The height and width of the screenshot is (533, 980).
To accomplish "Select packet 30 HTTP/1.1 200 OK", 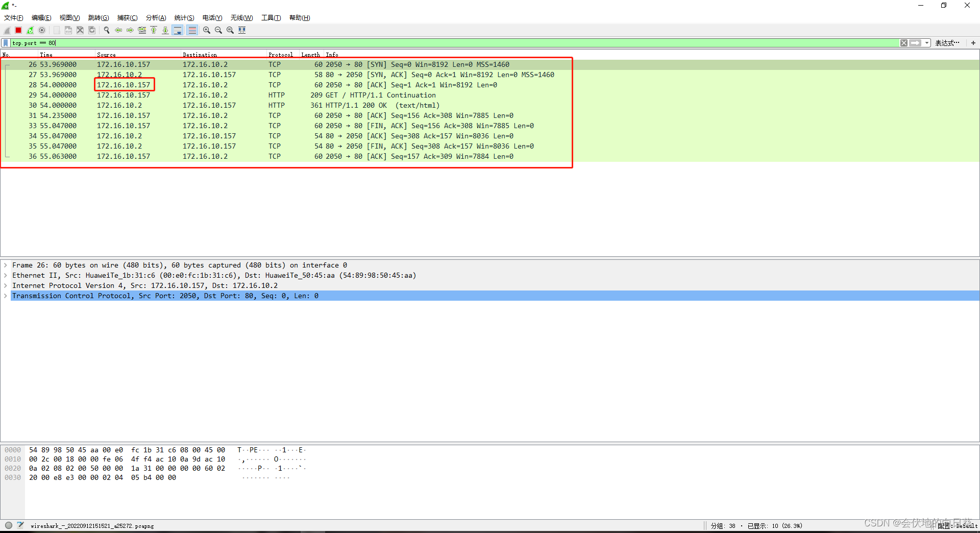I will pyautogui.click(x=490, y=106).
